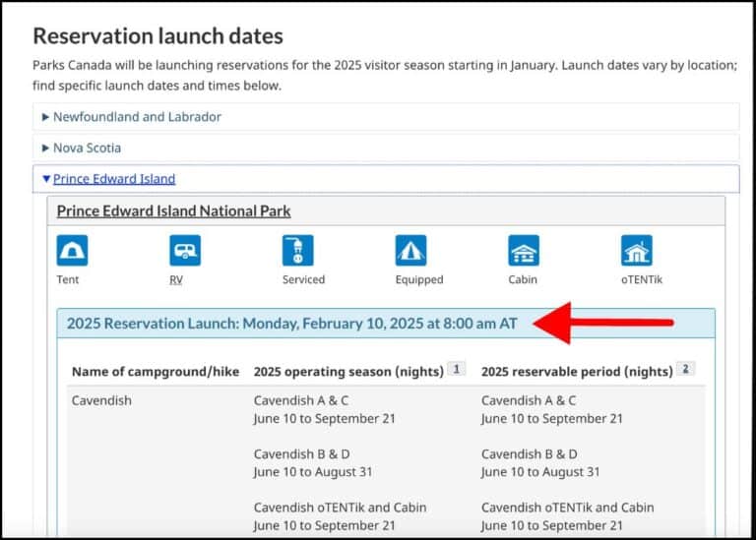Click the 'Name of campground/hike' column header
The height and width of the screenshot is (540, 756).
[x=156, y=372]
